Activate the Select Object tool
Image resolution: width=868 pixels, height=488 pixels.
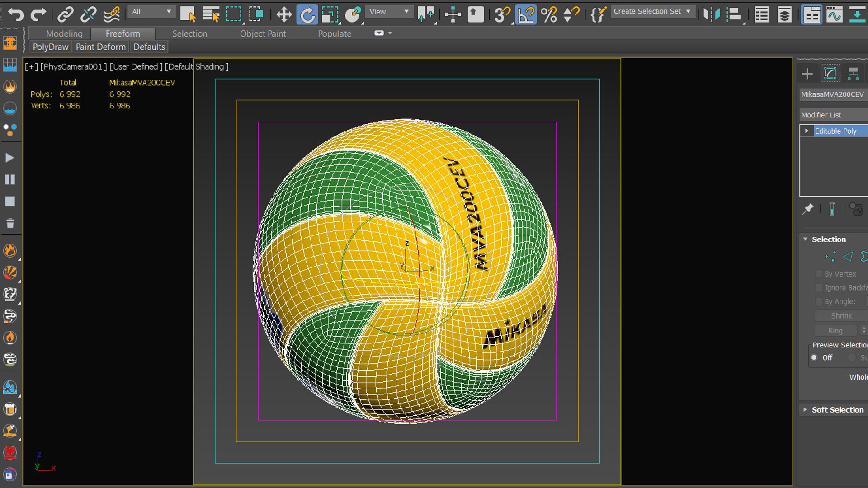coord(188,14)
